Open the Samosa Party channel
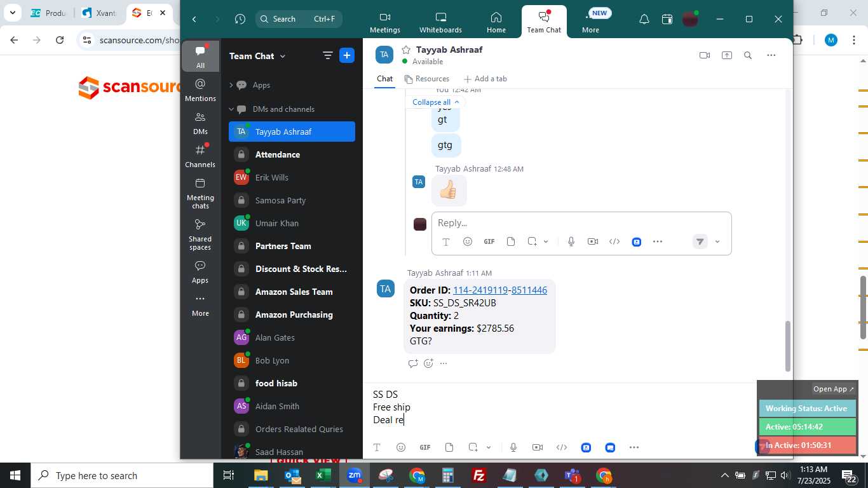This screenshot has height=488, width=868. click(292, 200)
